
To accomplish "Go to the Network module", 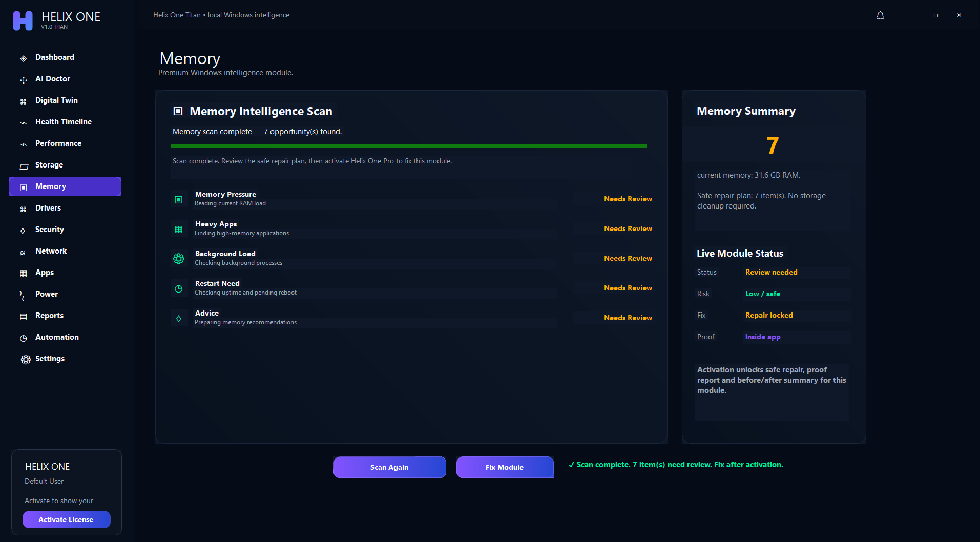I will pos(65,251).
